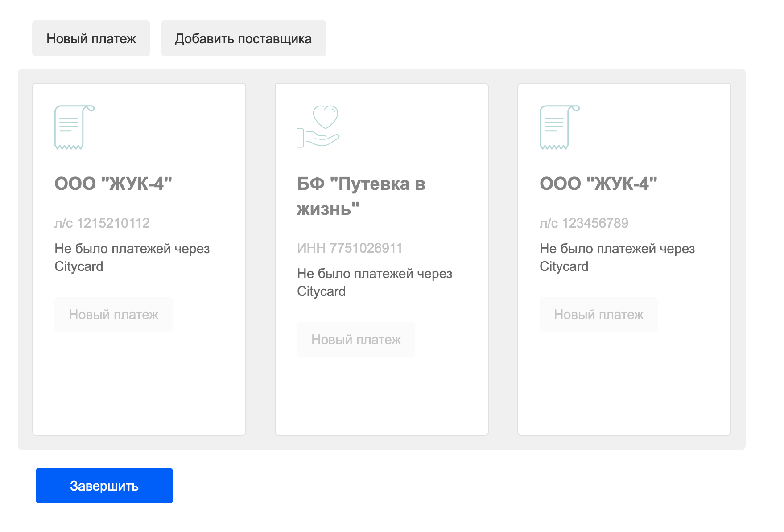Image resolution: width=784 pixels, height=532 pixels.
Task: Click account number 'л/с 123456789'
Action: tap(584, 223)
